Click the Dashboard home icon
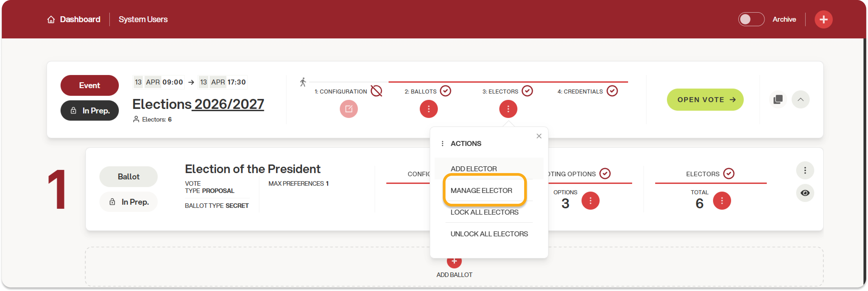Screen dimensions: 868x291 (x=51, y=19)
